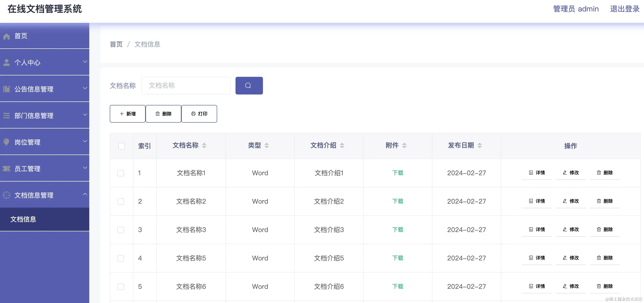Click 退出登录 in top bar
644x303 pixels.
(x=624, y=9)
